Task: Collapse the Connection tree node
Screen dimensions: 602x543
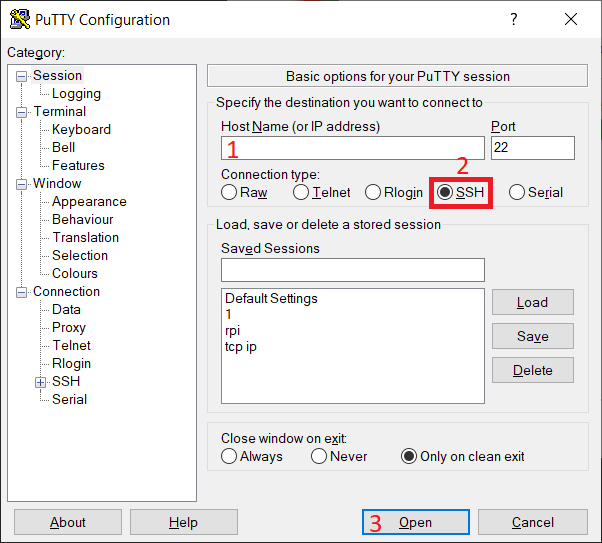Action: pyautogui.click(x=22, y=292)
